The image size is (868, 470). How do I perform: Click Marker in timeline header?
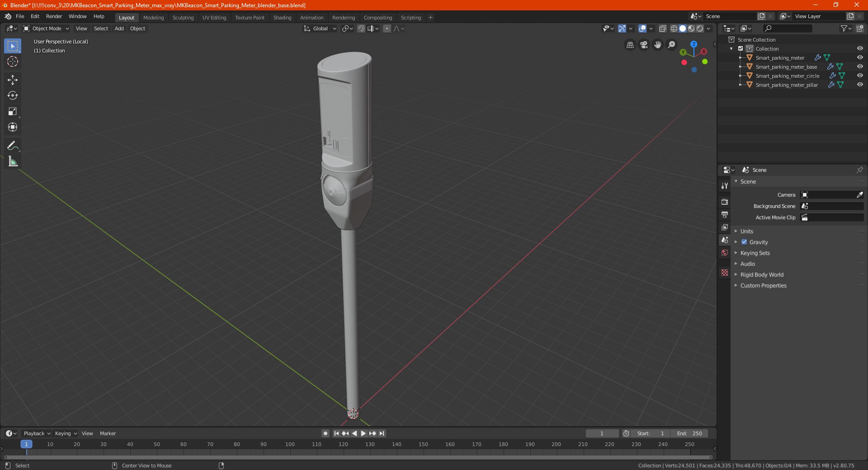[x=108, y=433]
